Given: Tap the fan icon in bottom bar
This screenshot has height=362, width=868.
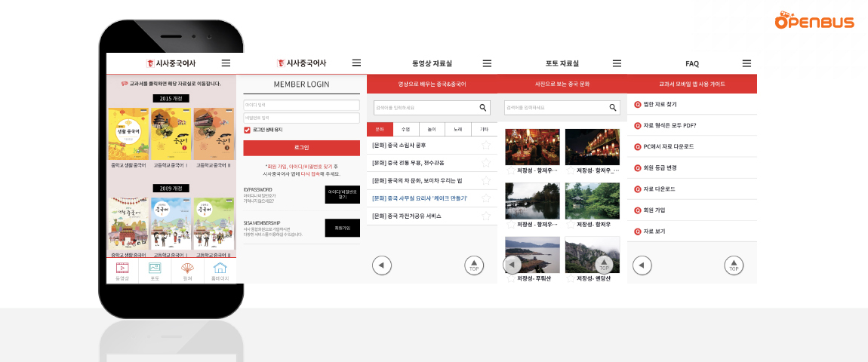Looking at the screenshot, I should tap(188, 268).
